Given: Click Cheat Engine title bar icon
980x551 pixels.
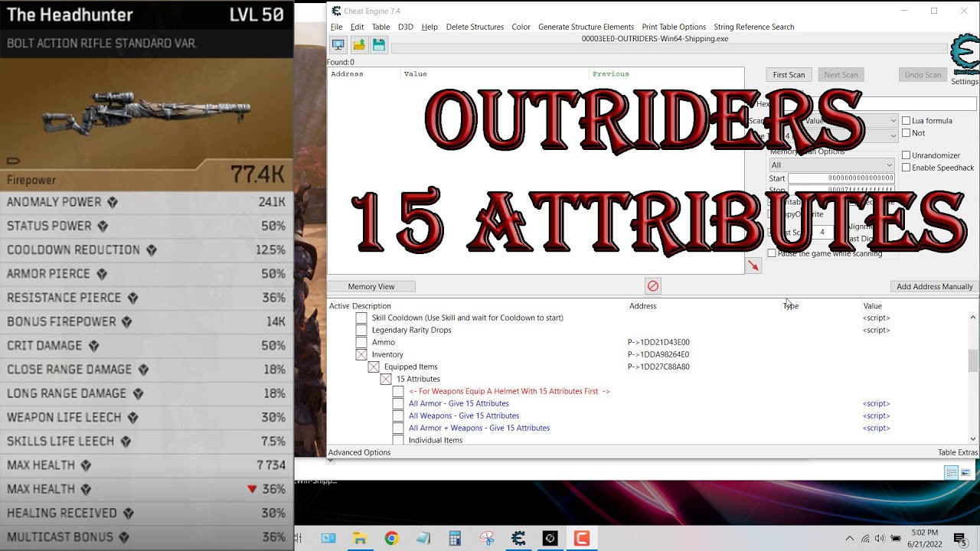Looking at the screenshot, I should [x=336, y=11].
